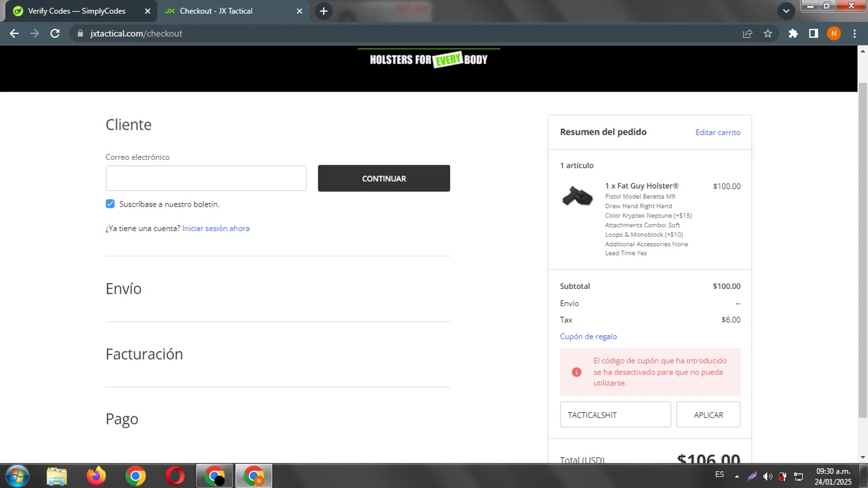Viewport: 868px width, 488px height.
Task: Click the scrollbar down arrow
Action: click(863, 457)
